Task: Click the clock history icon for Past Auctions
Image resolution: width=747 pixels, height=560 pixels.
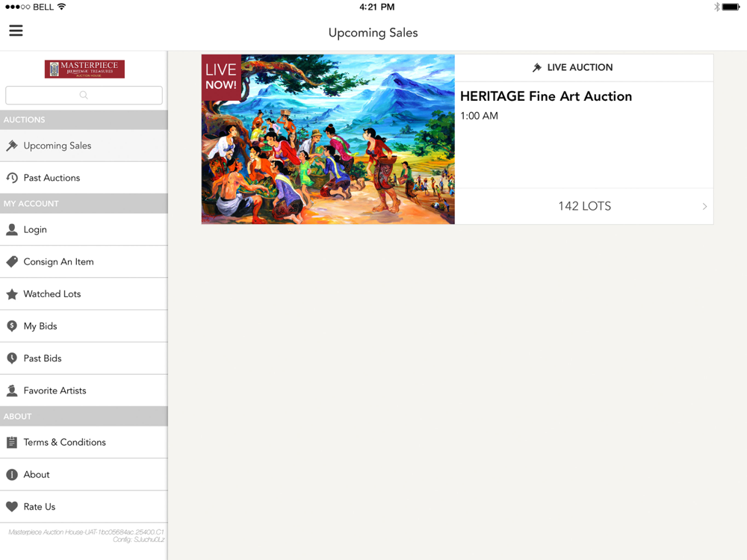Action: (12, 178)
